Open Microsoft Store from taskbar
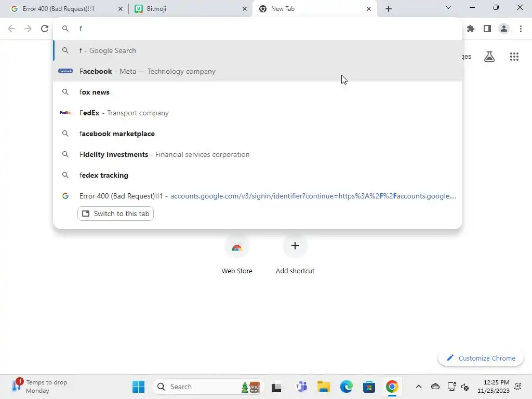 (x=369, y=387)
